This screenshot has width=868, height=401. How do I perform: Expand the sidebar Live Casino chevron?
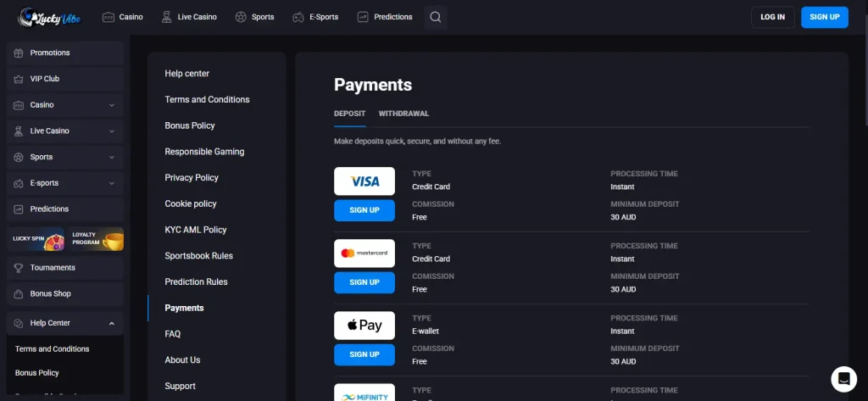tap(112, 131)
